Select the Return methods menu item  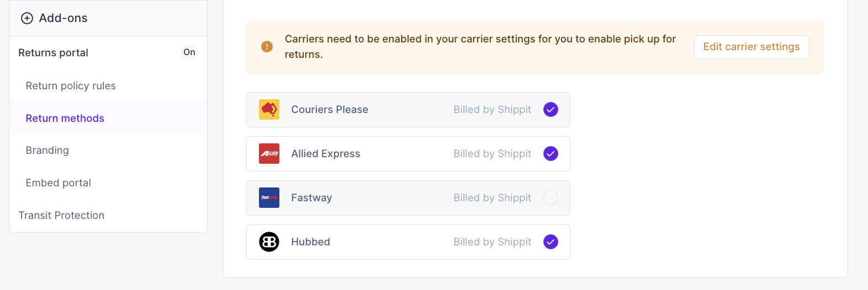coord(65,119)
